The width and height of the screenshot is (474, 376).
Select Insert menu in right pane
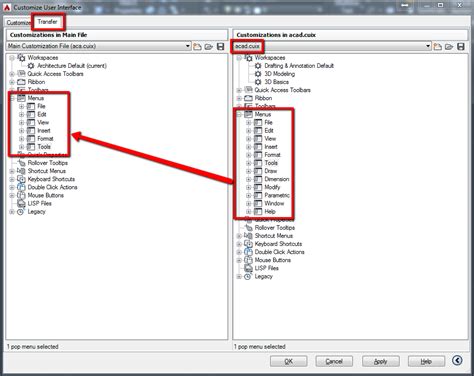click(271, 147)
